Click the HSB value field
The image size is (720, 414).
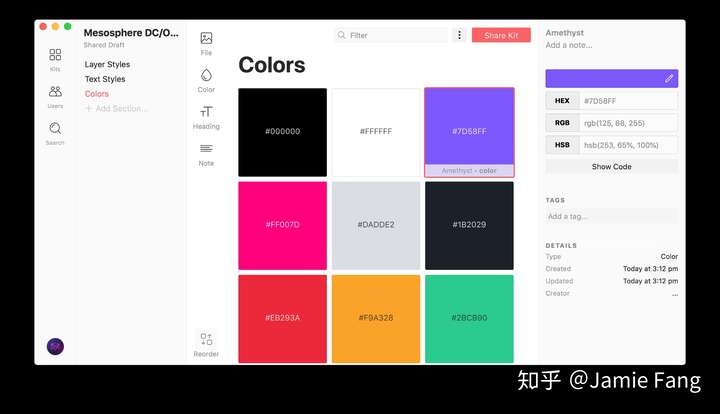tap(629, 145)
